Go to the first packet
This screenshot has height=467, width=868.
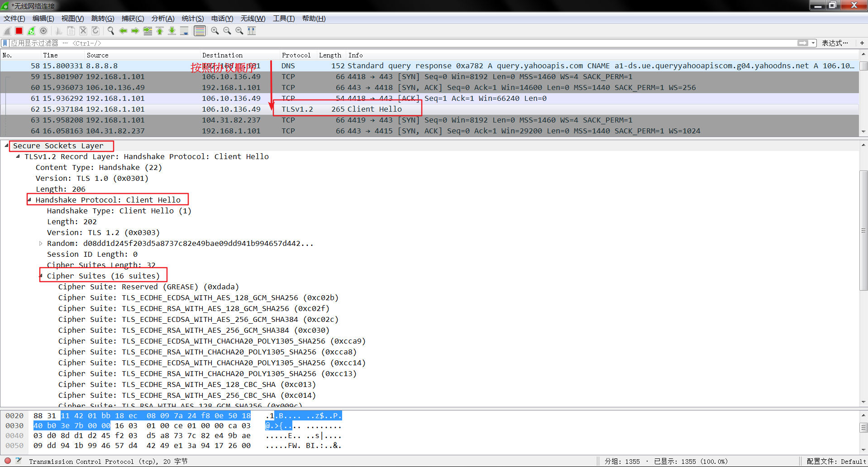pyautogui.click(x=160, y=31)
